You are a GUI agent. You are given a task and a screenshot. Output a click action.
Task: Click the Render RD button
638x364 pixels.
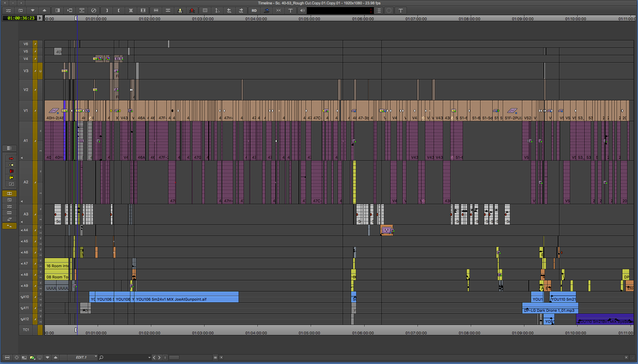pos(254,10)
